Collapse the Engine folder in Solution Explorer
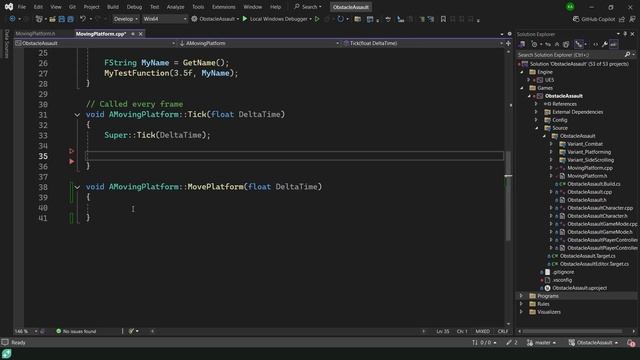640x360 pixels. coord(522,72)
